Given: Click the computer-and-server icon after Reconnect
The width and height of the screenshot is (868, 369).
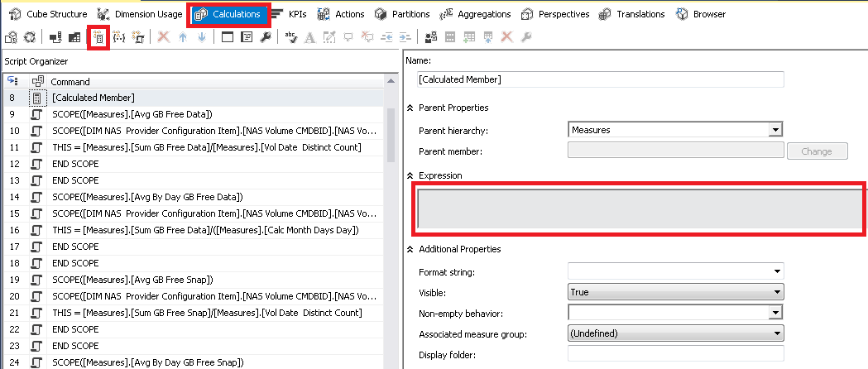Looking at the screenshot, I should [55, 37].
